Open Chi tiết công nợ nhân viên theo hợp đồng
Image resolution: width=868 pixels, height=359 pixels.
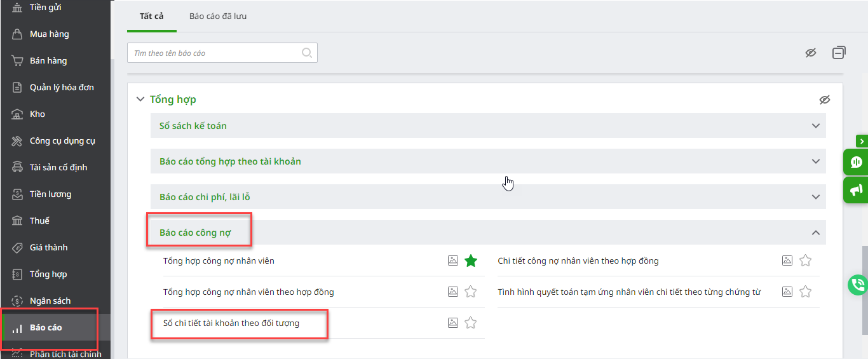578,261
